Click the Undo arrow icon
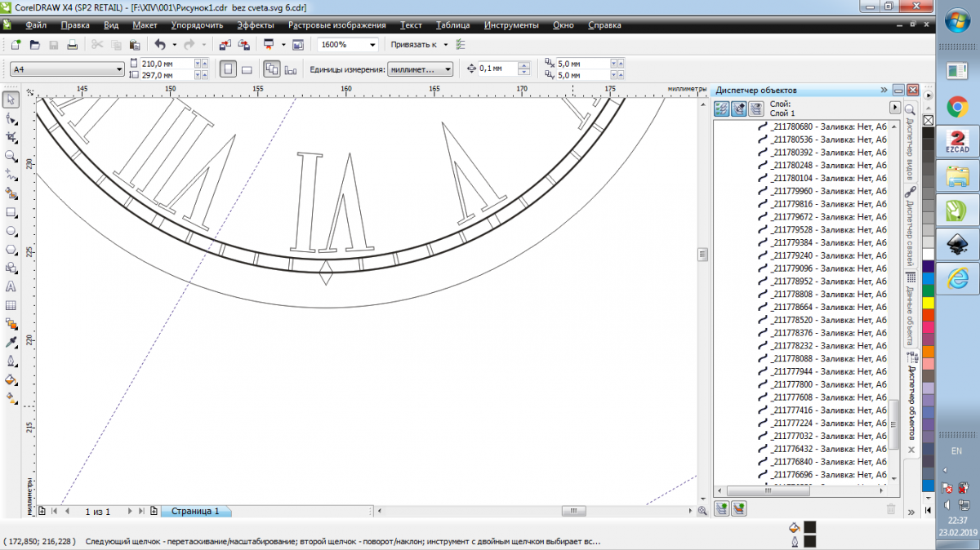Viewport: 980px width, 550px height. [160, 45]
